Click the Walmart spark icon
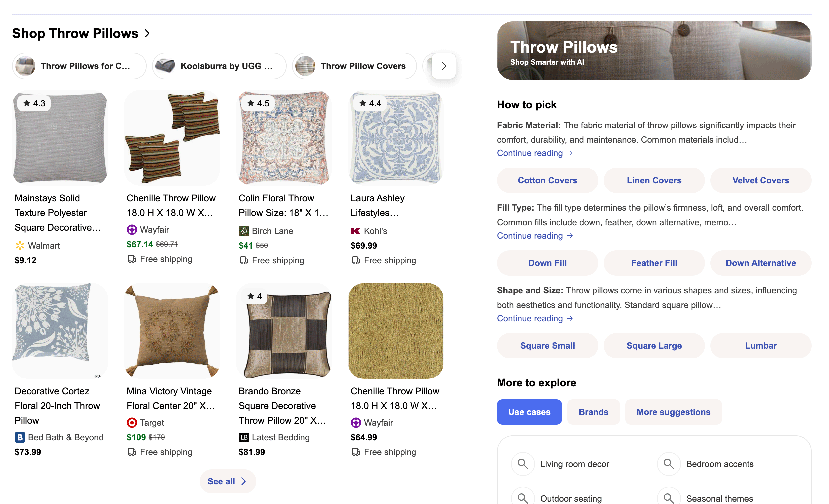Viewport: 829px width, 504px height. coord(20,246)
